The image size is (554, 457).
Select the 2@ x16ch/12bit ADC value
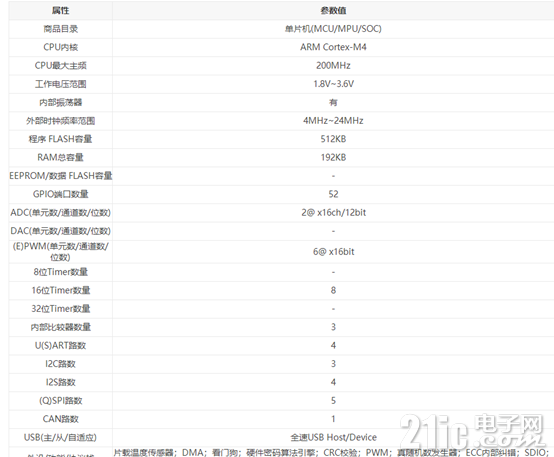coord(333,212)
